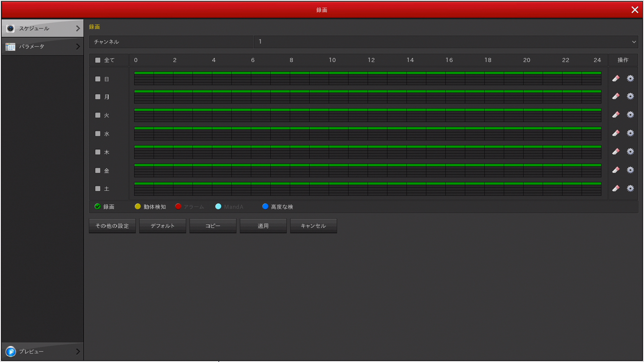Check the 日 day checkbox
The height and width of the screenshot is (362, 644).
98,79
